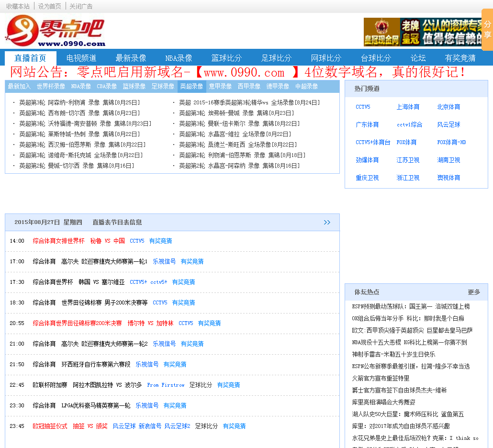Switch to 直播首页 tab
Screen dimensions: 493x448
(31, 58)
